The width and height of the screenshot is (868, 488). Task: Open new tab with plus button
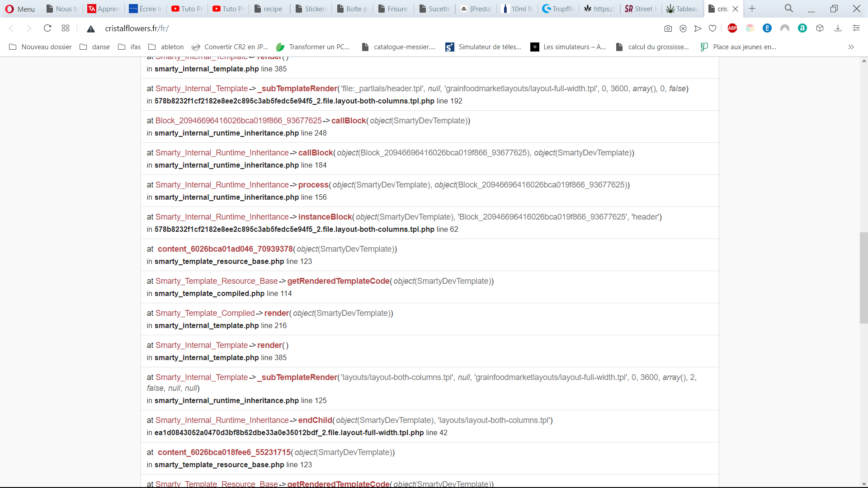(752, 9)
